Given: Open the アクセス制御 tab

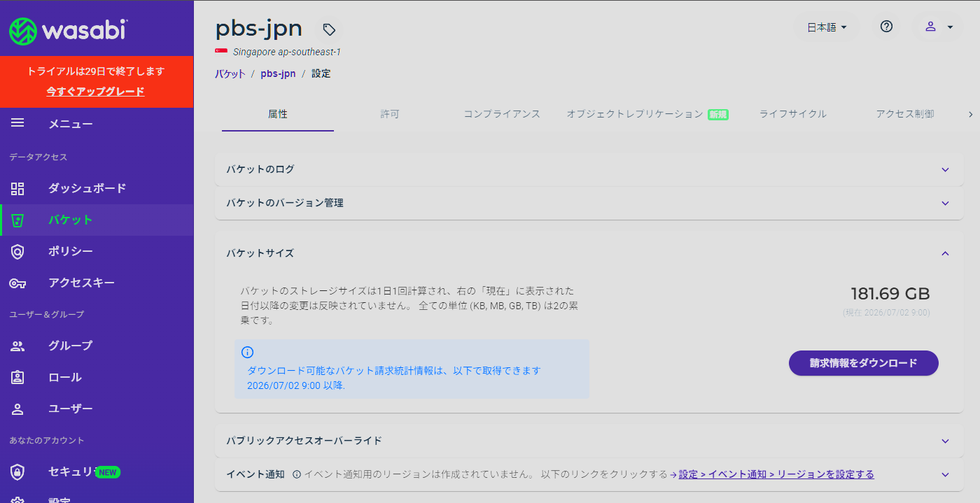Looking at the screenshot, I should 905,114.
